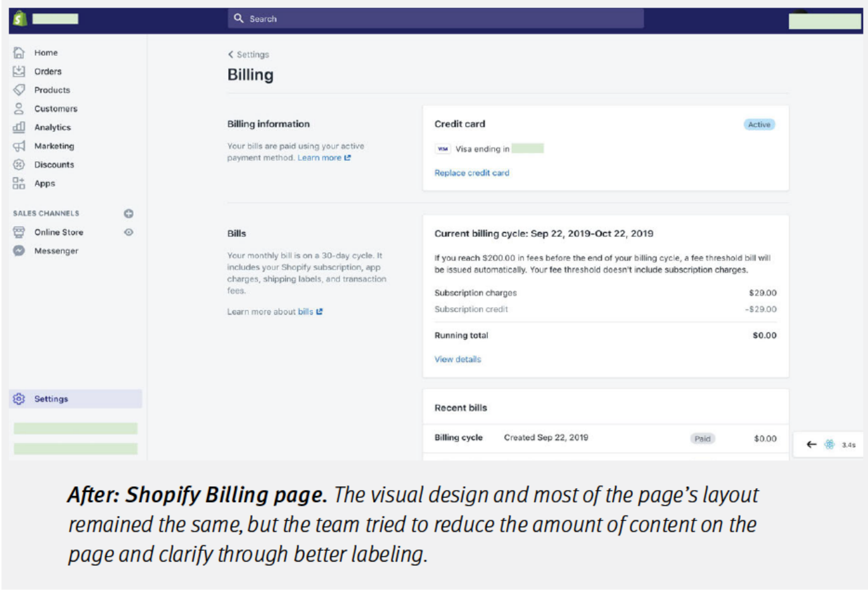Go back to Settings via chevron
Image resolution: width=868 pixels, height=590 pixels.
click(231, 54)
